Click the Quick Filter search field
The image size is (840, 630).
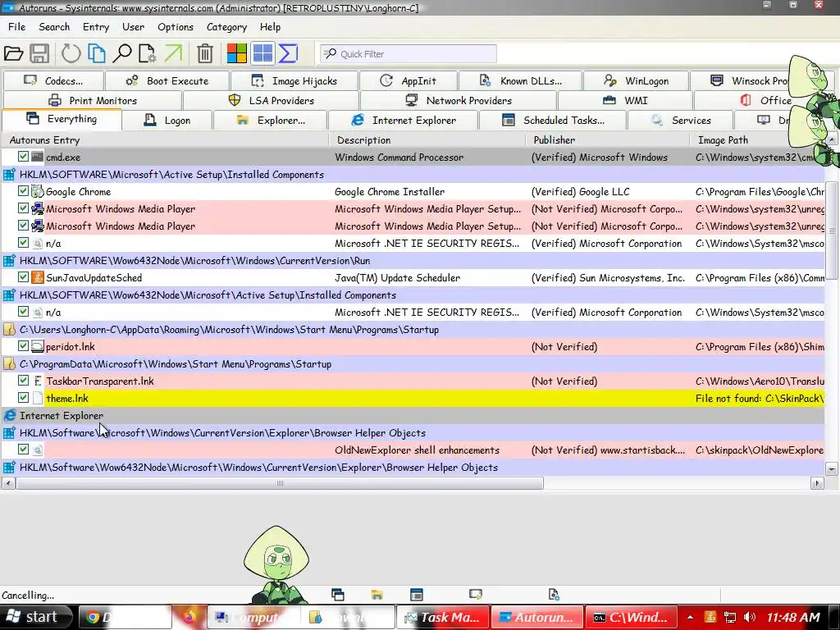tap(409, 53)
